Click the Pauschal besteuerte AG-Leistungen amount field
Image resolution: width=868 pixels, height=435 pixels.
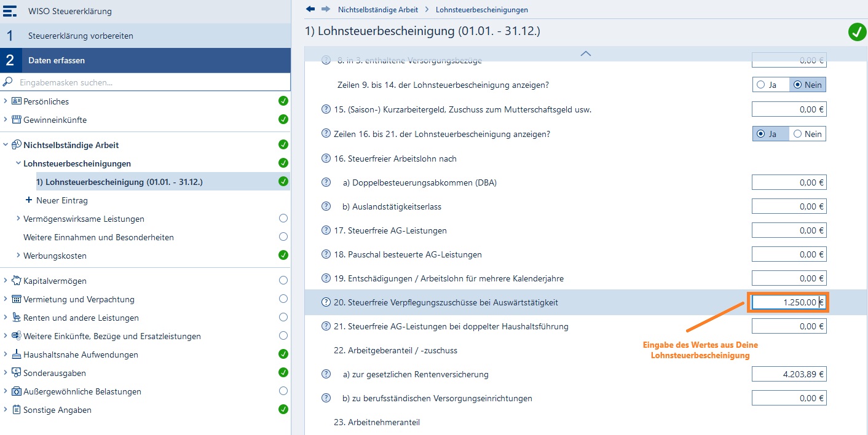(x=789, y=254)
